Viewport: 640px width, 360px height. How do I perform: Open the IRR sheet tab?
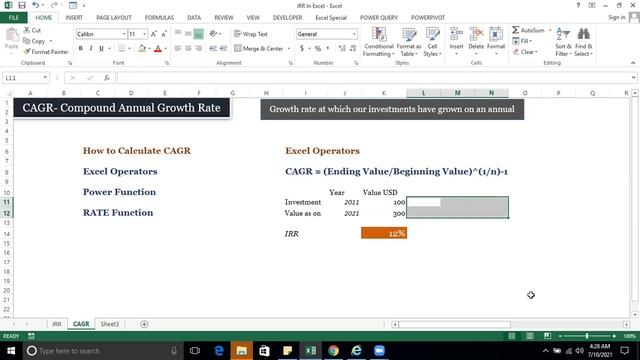click(x=57, y=324)
